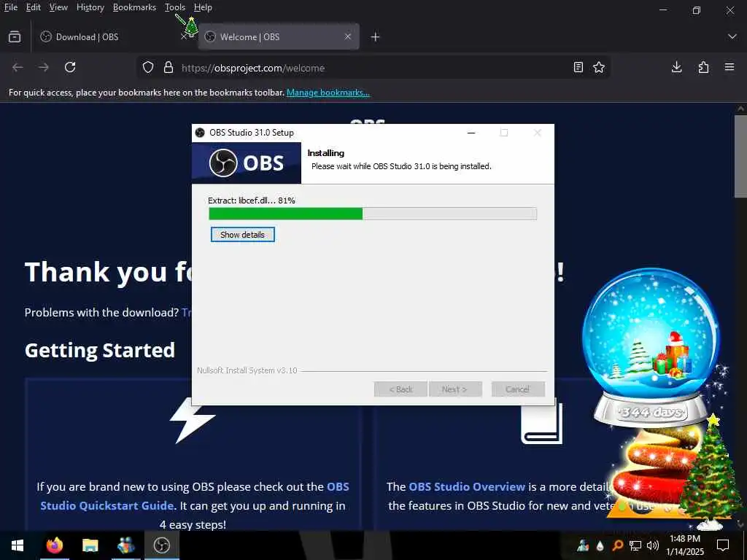Open the network tray icon
The image size is (747, 560).
[x=635, y=545]
